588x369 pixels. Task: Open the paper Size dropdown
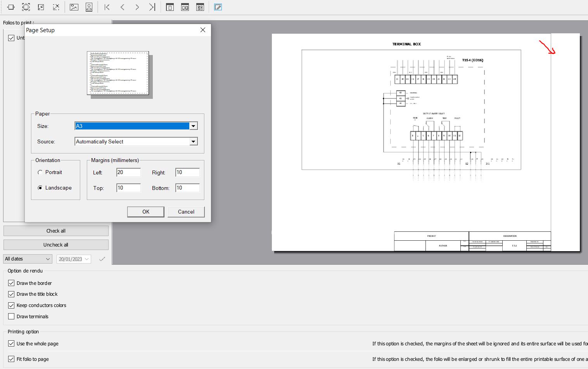coord(193,126)
